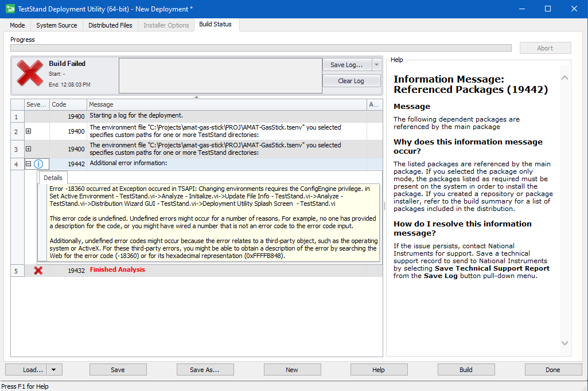Screen dimensions: 588x391
Task: Open the Distributed Files tab
Action: (110, 25)
